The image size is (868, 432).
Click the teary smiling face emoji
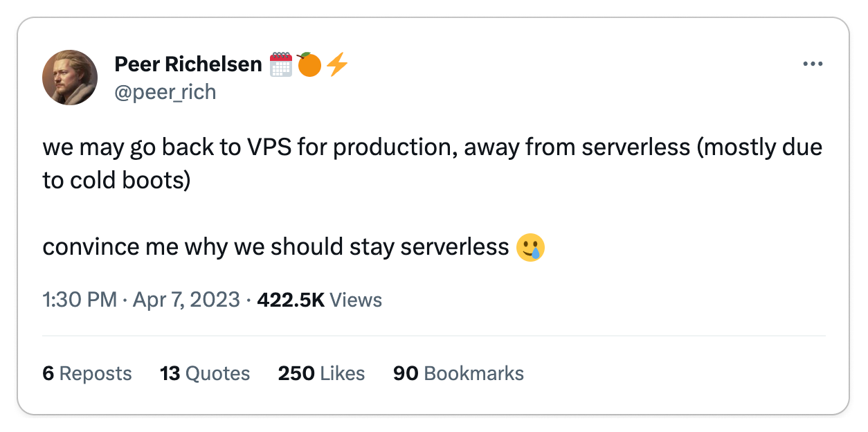[x=531, y=246]
